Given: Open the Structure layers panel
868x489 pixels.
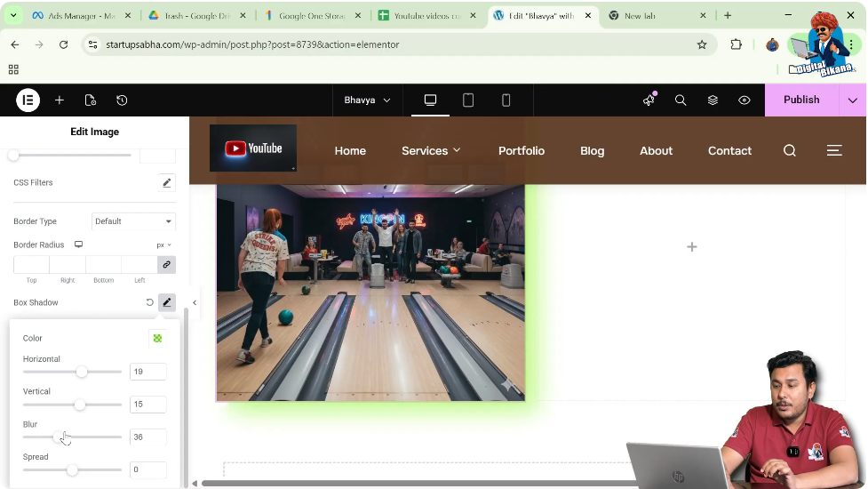Looking at the screenshot, I should point(713,100).
